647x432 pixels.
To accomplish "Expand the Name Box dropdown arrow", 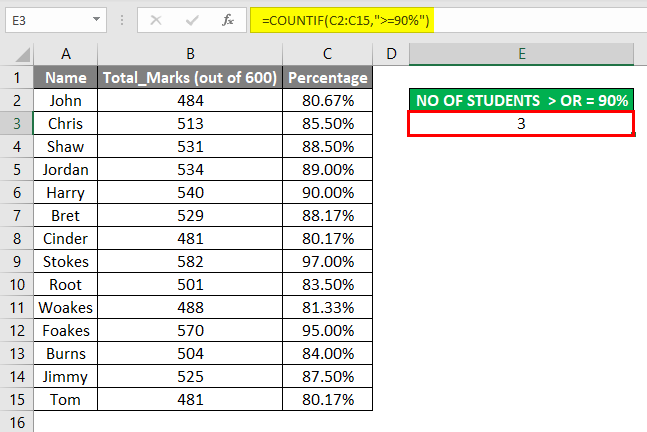I will tap(96, 19).
